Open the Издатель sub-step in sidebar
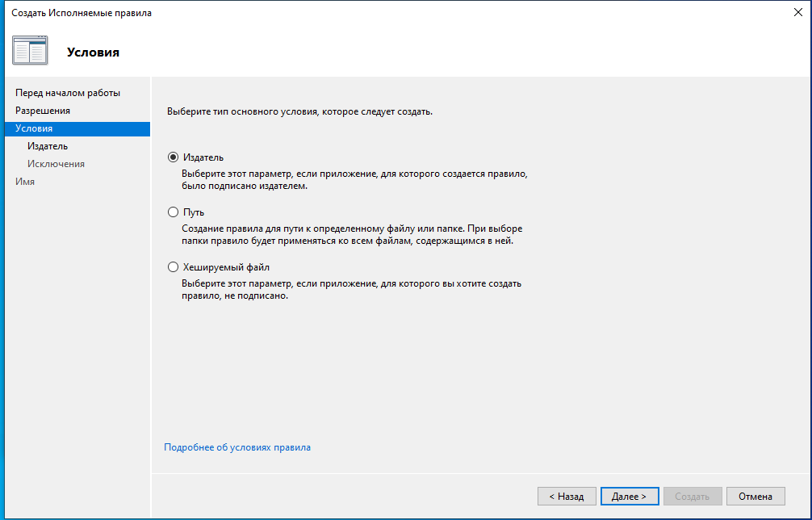Screen dimensions: 812x520 (x=48, y=146)
